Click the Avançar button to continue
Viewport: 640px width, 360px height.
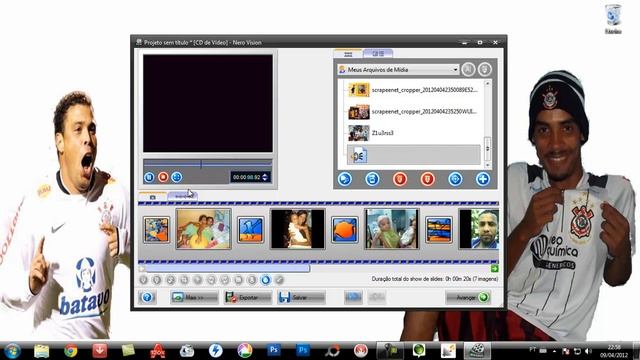click(x=468, y=298)
